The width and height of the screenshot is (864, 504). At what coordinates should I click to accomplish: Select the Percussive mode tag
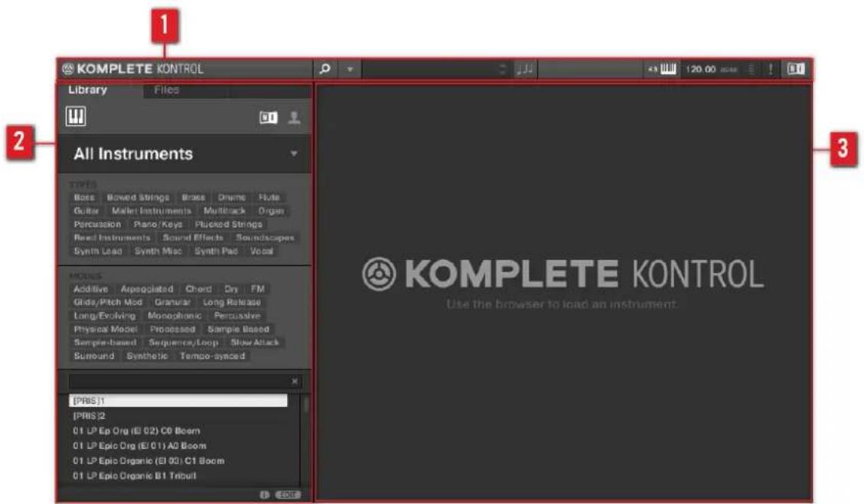click(x=237, y=316)
